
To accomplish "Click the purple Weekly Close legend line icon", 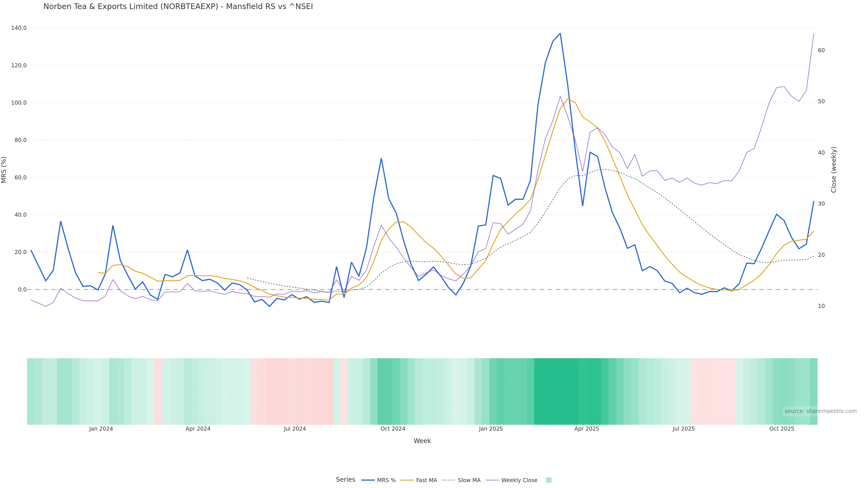I will click(x=492, y=480).
